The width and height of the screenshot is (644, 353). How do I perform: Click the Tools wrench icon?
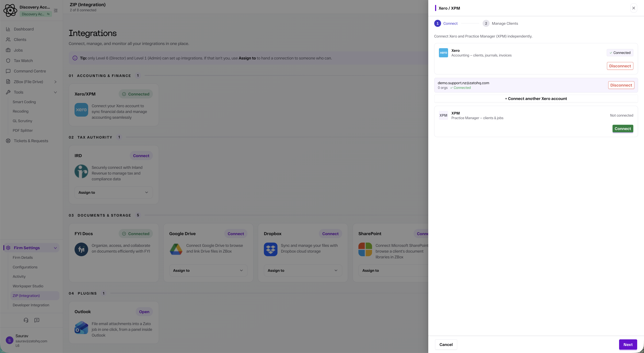click(8, 92)
